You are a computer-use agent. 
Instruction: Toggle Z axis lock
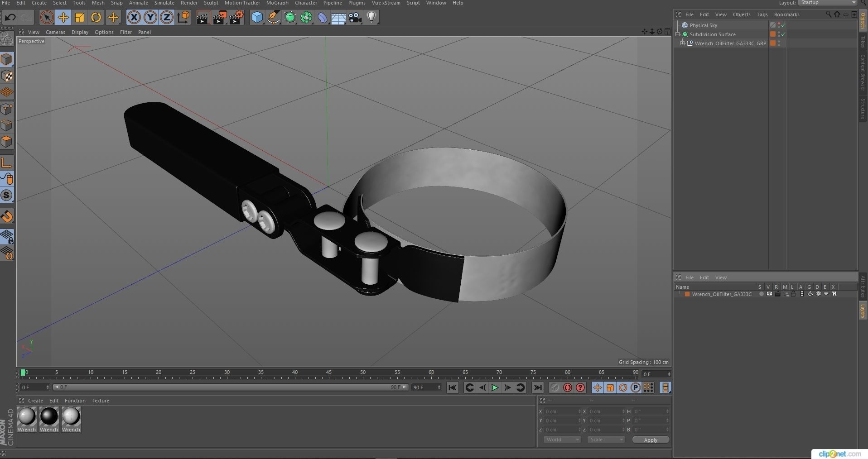pyautogui.click(x=167, y=18)
